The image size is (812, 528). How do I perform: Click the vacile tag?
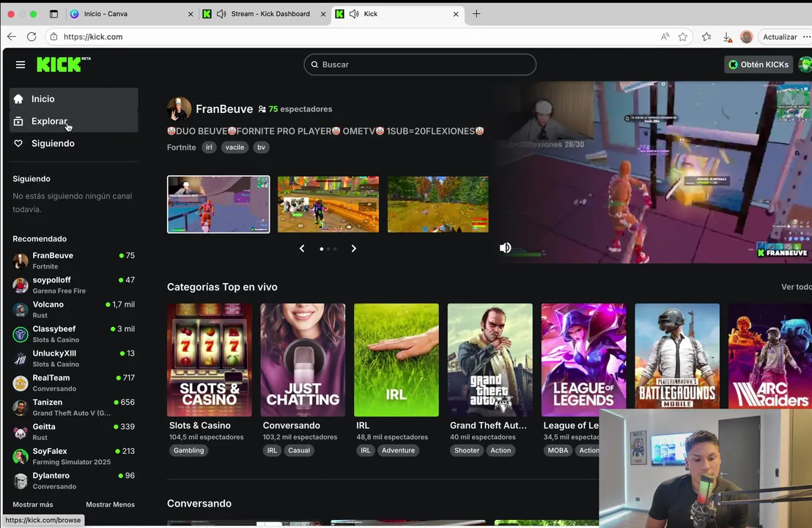tap(235, 147)
